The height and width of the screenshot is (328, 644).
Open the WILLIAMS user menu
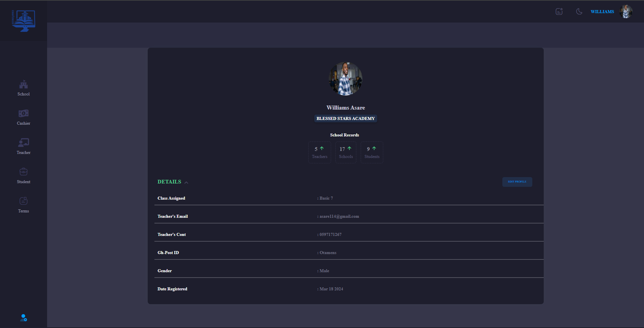click(x=602, y=12)
